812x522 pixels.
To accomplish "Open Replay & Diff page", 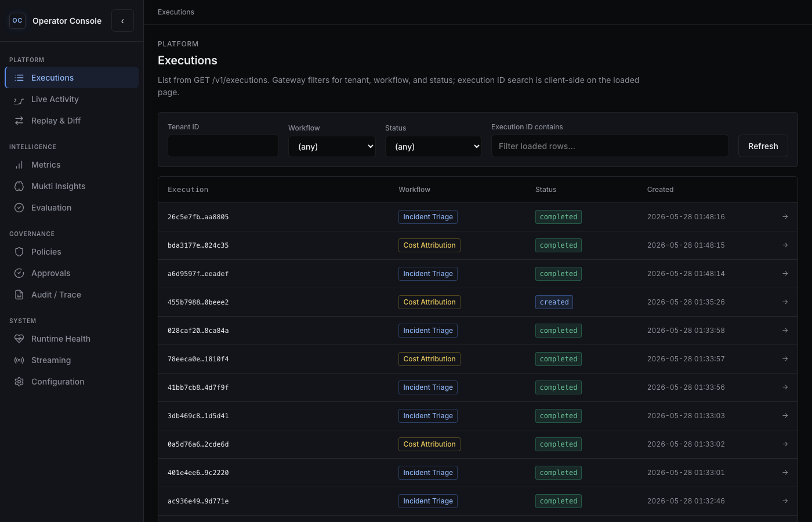I will [72, 121].
